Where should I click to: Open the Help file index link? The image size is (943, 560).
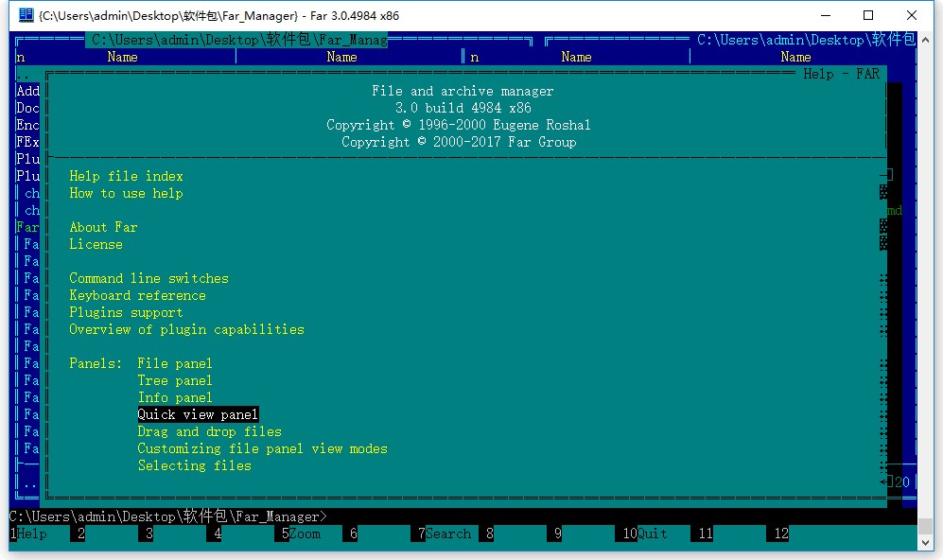[x=126, y=176]
